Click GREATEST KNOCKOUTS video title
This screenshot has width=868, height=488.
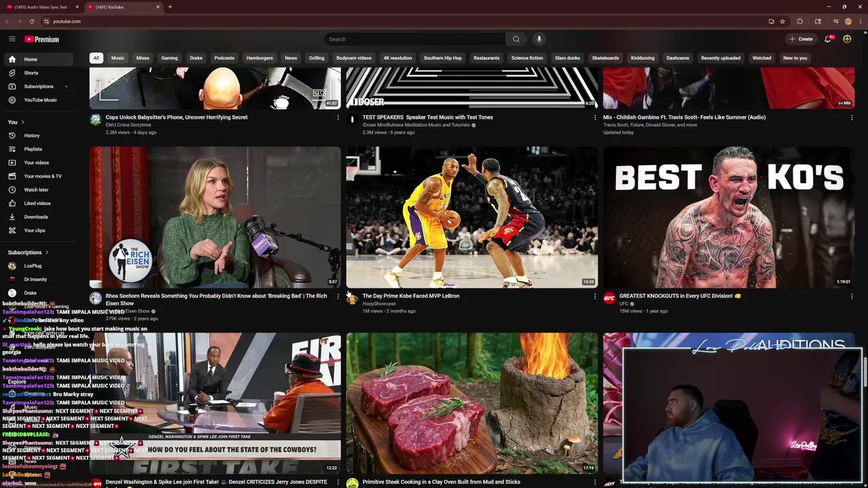click(680, 296)
